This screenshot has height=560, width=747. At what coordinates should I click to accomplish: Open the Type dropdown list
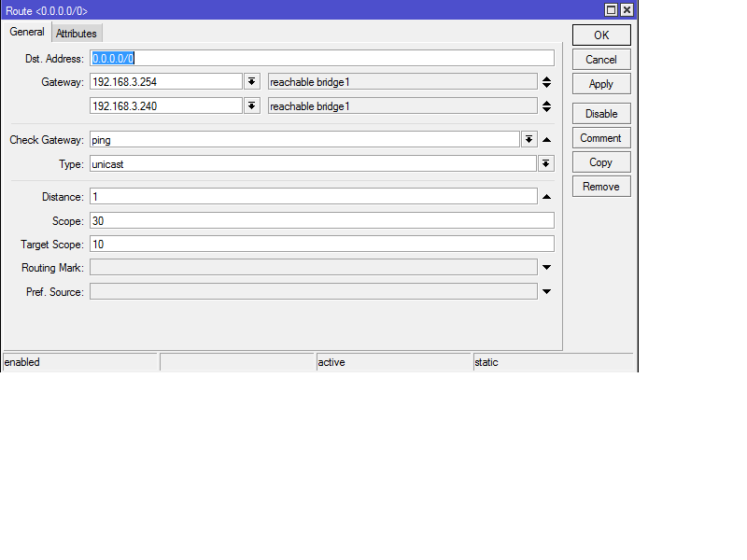tap(546, 164)
